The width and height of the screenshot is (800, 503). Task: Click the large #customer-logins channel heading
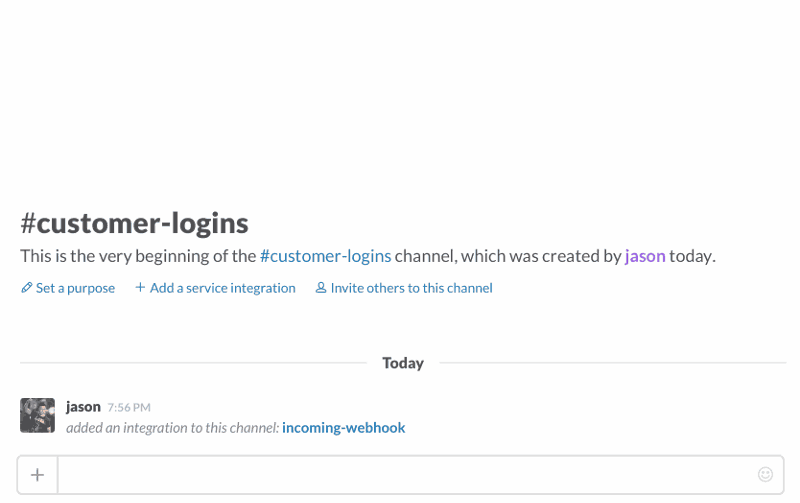(134, 223)
